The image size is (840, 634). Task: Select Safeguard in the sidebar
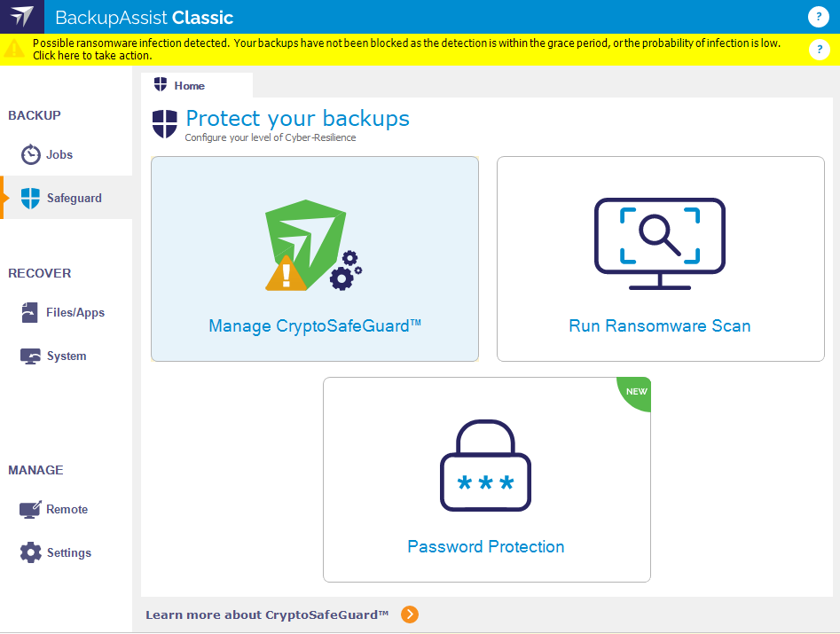click(x=67, y=198)
